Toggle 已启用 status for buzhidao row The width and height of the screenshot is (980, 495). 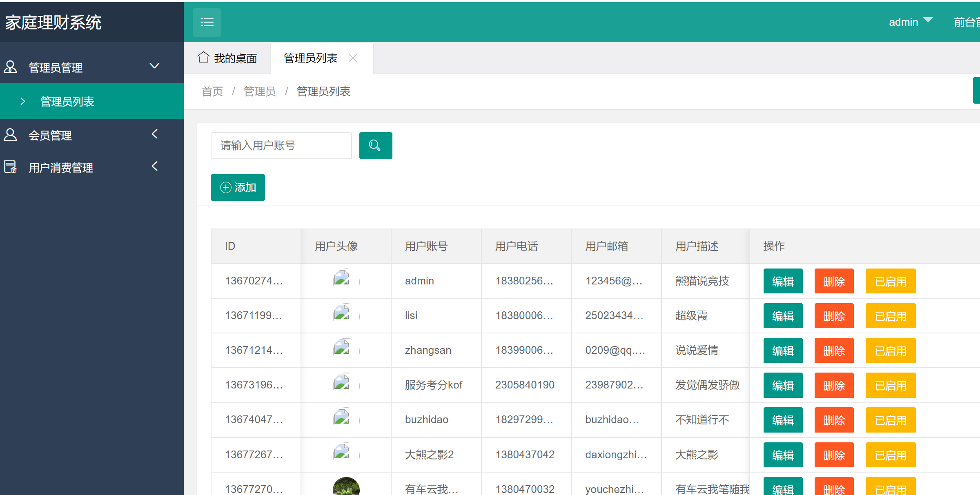[x=890, y=420]
